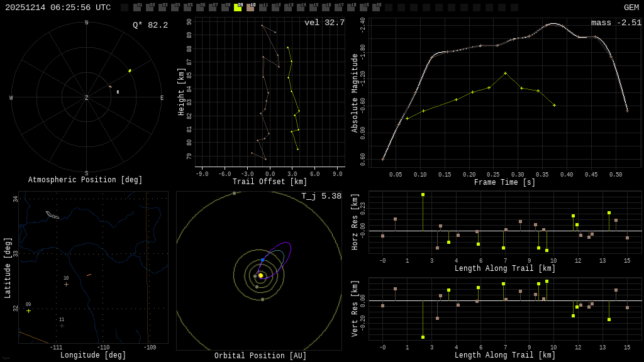Select the tan station 10 indicator
644x362 pixels.
pyautogui.click(x=250, y=8)
